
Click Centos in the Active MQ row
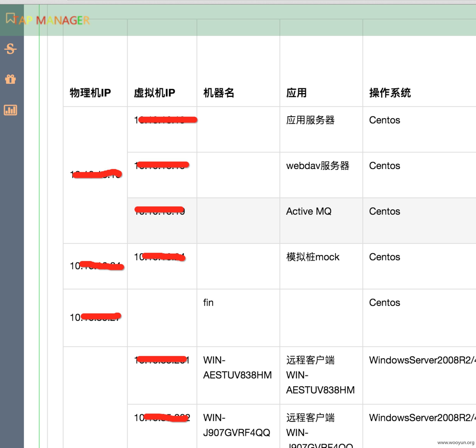[384, 211]
